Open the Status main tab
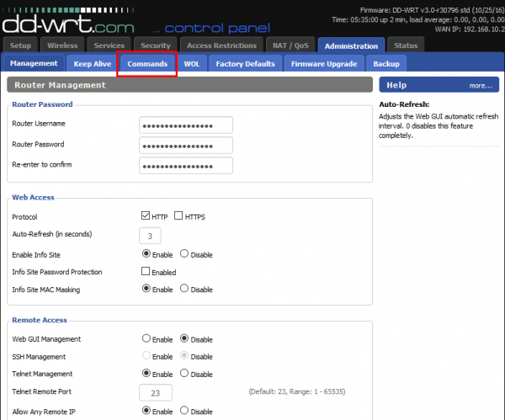 [x=406, y=45]
